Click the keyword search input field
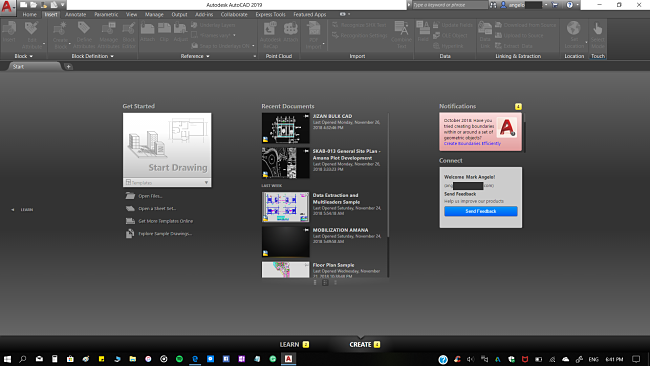Image resolution: width=650 pixels, height=366 pixels. click(x=450, y=5)
